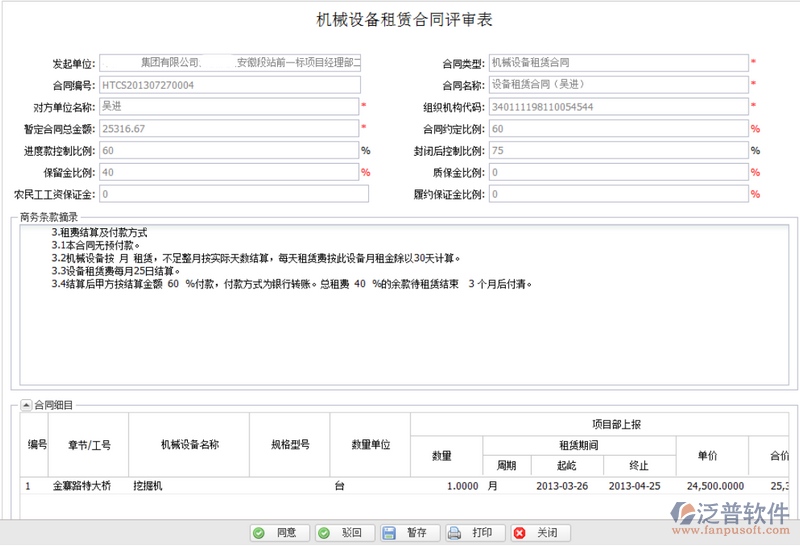Click the 合同编号 input field
This screenshot has width=800, height=546.
[228, 85]
